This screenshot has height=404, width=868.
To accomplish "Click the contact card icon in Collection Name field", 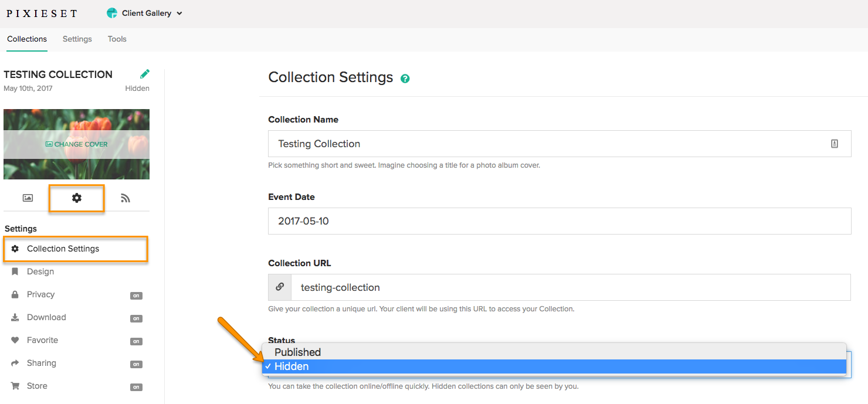I will (835, 144).
